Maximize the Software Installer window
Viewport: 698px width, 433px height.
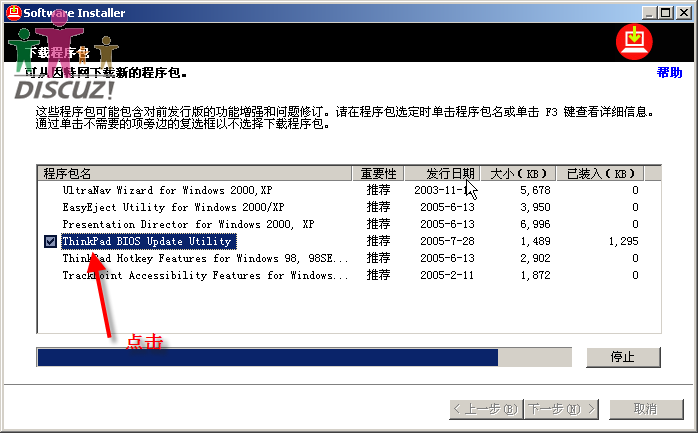[667, 11]
